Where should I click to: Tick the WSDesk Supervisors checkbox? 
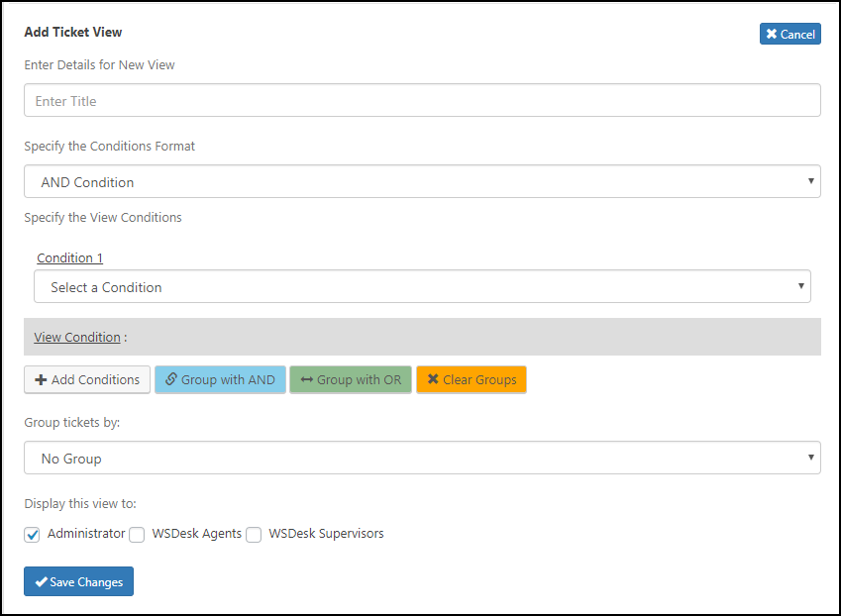click(255, 535)
